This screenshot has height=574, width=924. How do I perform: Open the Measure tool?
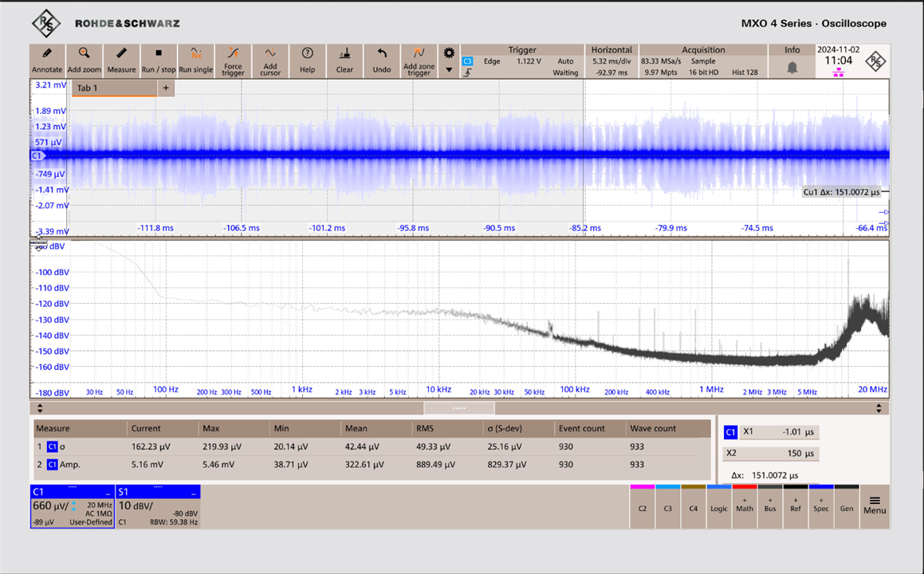click(x=121, y=61)
